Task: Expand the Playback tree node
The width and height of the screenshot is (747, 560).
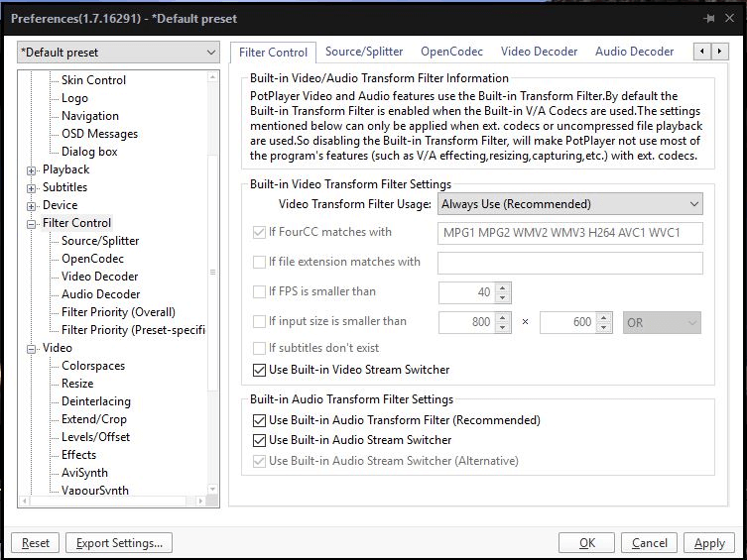Action: (32, 170)
